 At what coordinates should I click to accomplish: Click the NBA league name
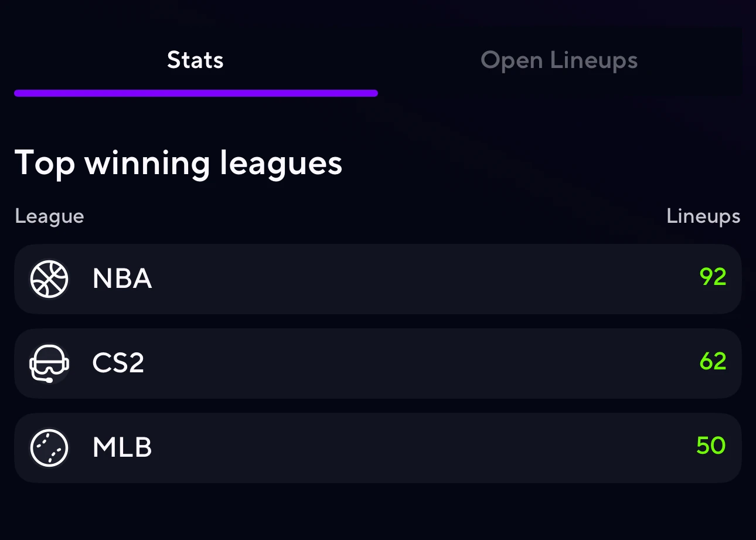coord(122,279)
